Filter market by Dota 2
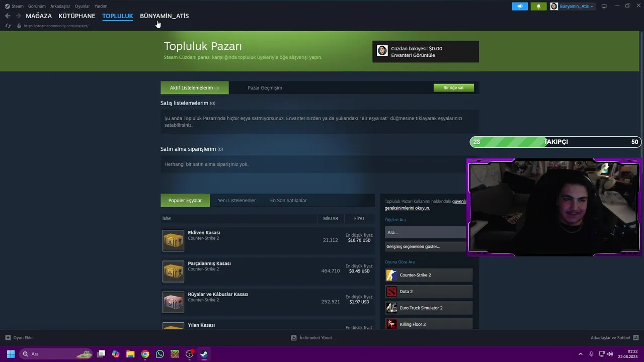This screenshot has width=644, height=362. 429,292
